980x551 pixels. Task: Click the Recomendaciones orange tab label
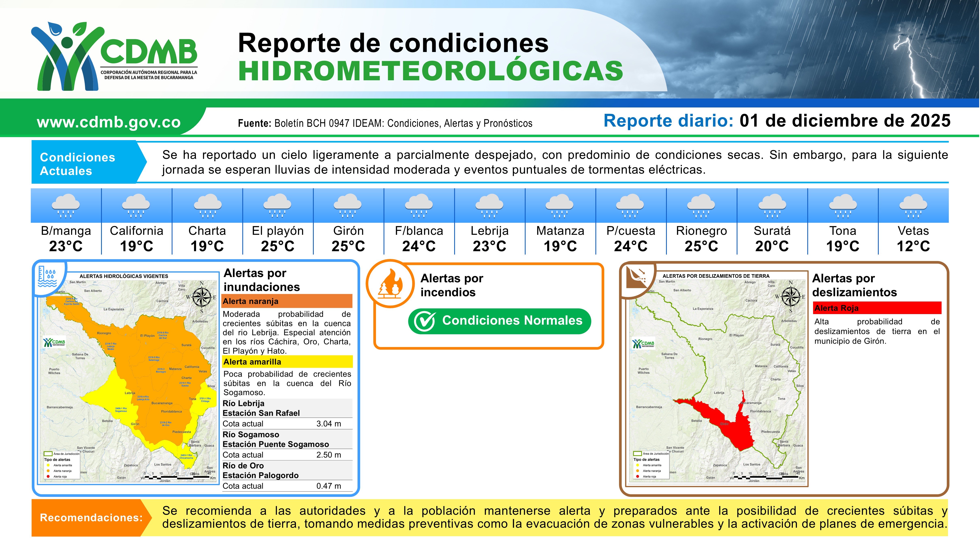coord(91,518)
